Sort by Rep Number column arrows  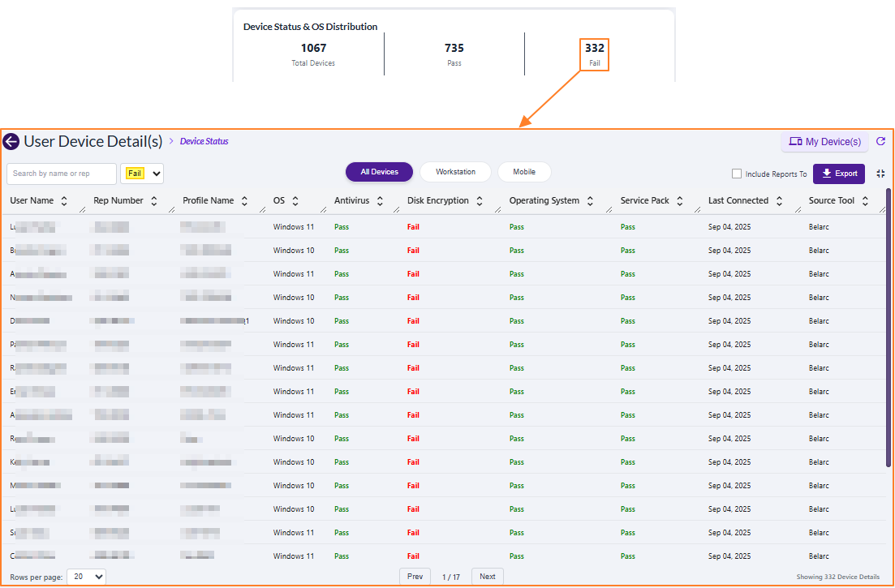coord(154,201)
